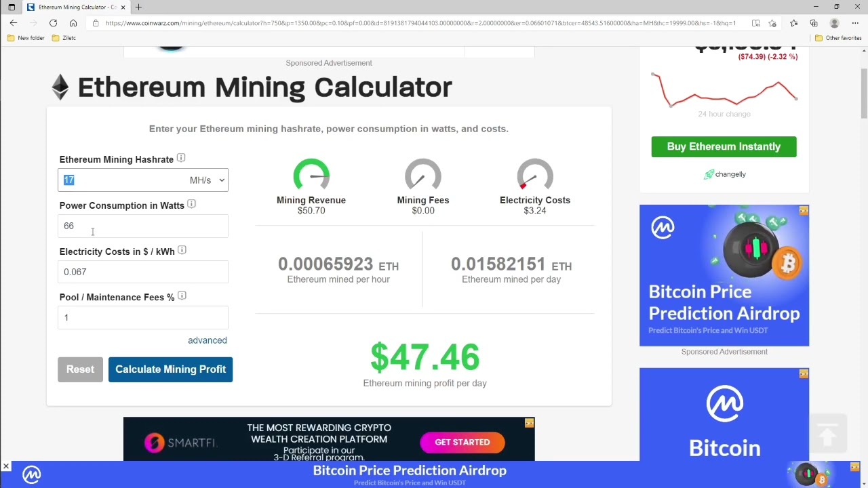This screenshot has height=488, width=868.
Task: Select the Electricity Costs $3.24 amount
Action: [535, 211]
